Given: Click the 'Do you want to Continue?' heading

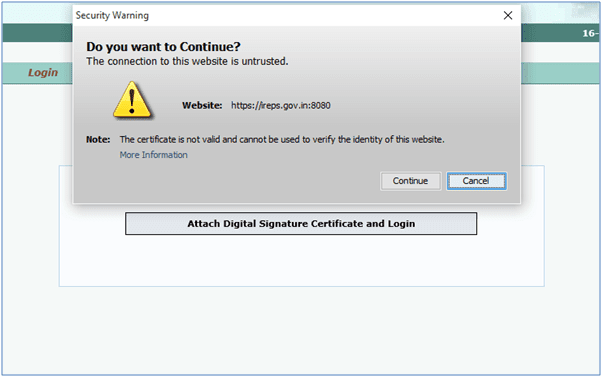Looking at the screenshot, I should (x=163, y=47).
